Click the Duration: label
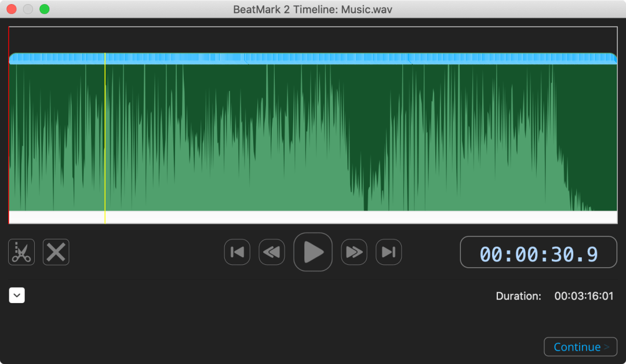Screen dimensions: 626x364 (x=518, y=296)
